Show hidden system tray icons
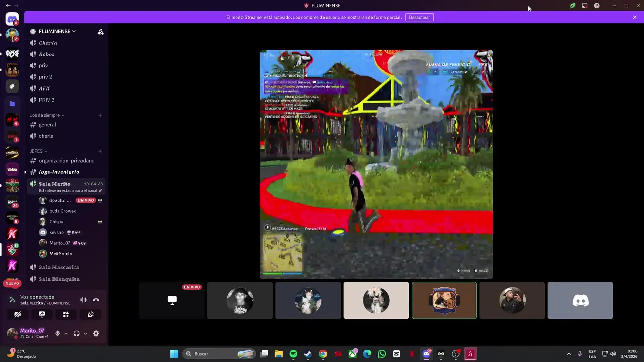The image size is (644, 362). click(x=569, y=354)
